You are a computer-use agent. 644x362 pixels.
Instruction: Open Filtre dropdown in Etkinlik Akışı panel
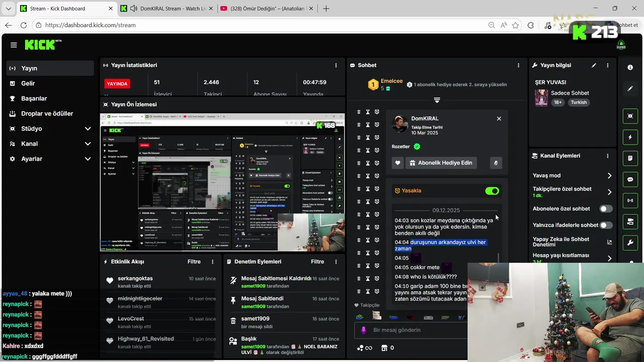click(194, 262)
